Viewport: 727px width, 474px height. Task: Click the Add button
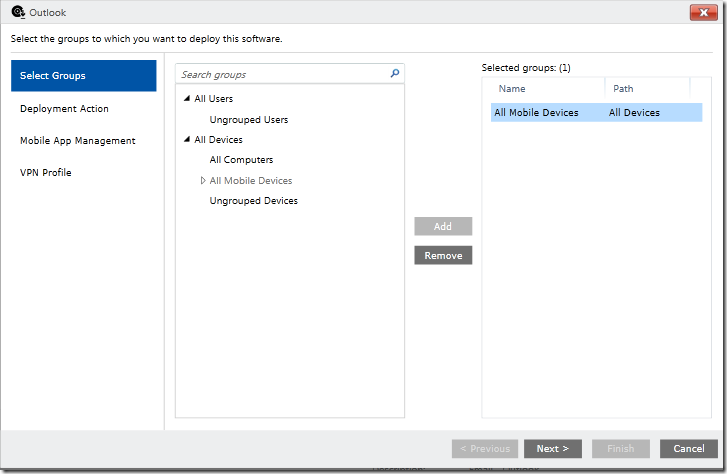[x=443, y=226]
